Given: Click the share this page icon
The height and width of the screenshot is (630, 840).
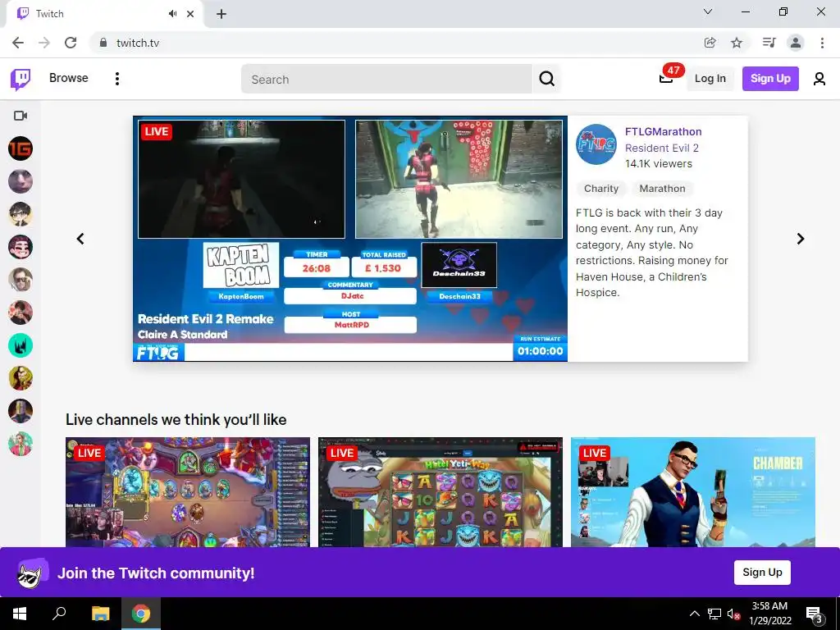Looking at the screenshot, I should coord(710,43).
